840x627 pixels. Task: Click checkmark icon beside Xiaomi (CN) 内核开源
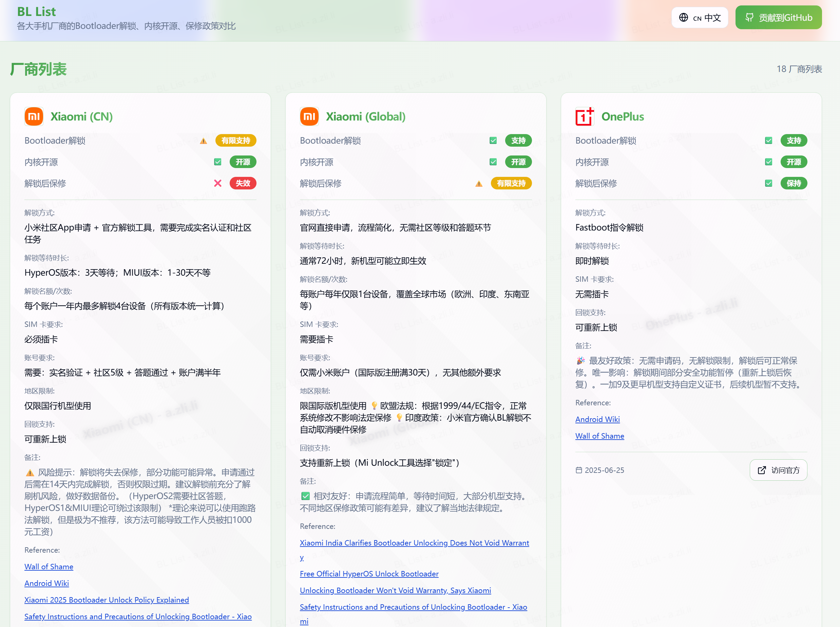(x=218, y=162)
